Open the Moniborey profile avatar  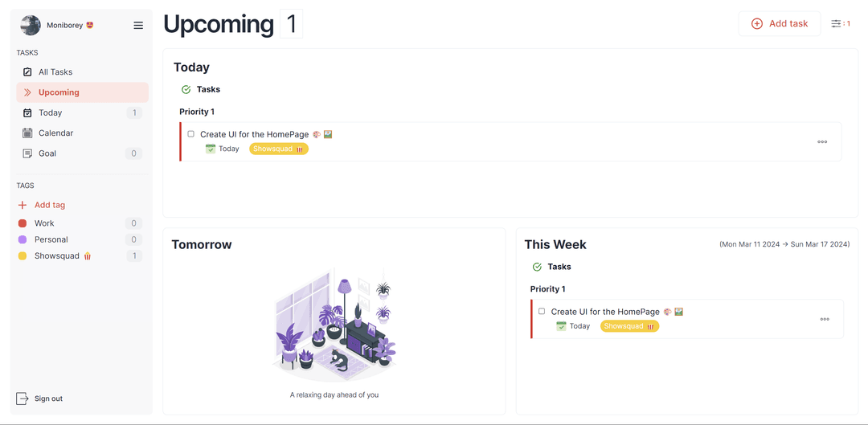point(31,26)
